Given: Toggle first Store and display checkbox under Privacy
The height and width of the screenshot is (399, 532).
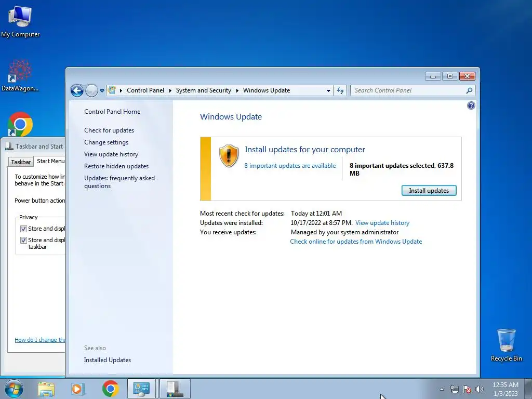Looking at the screenshot, I should 23,229.
